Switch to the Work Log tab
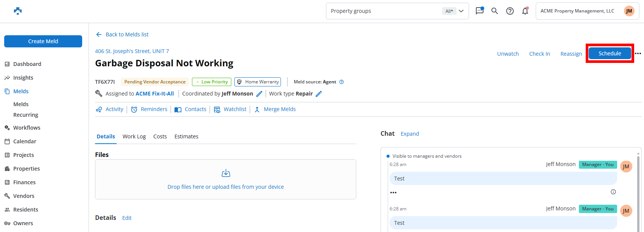 [x=134, y=136]
